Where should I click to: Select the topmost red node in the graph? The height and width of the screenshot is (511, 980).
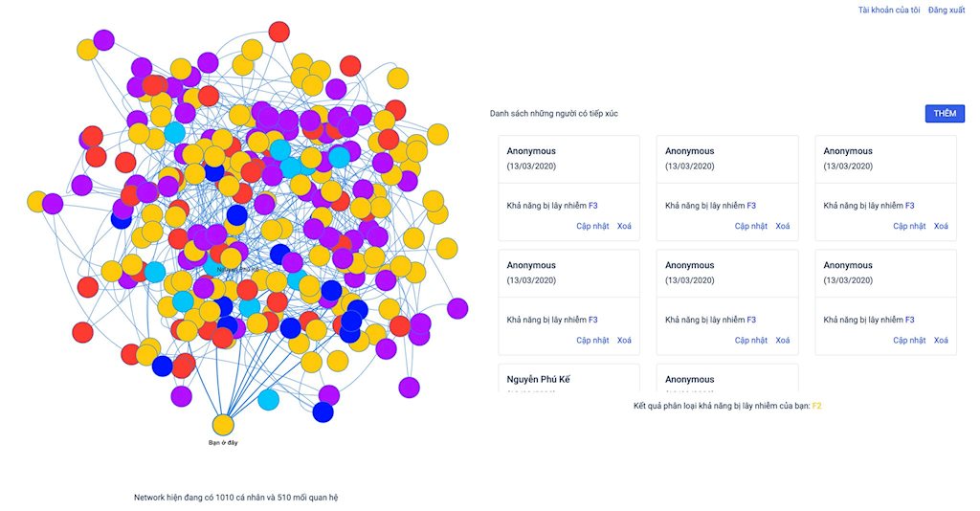point(278,32)
